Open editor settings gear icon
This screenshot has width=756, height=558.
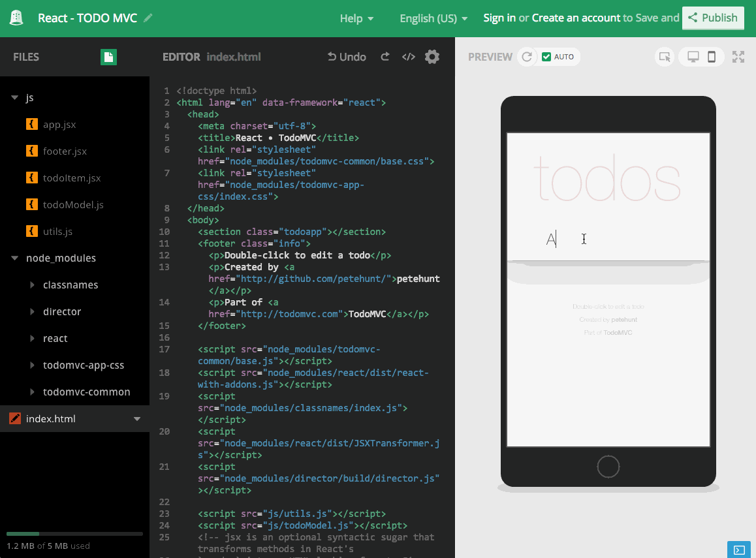(432, 57)
